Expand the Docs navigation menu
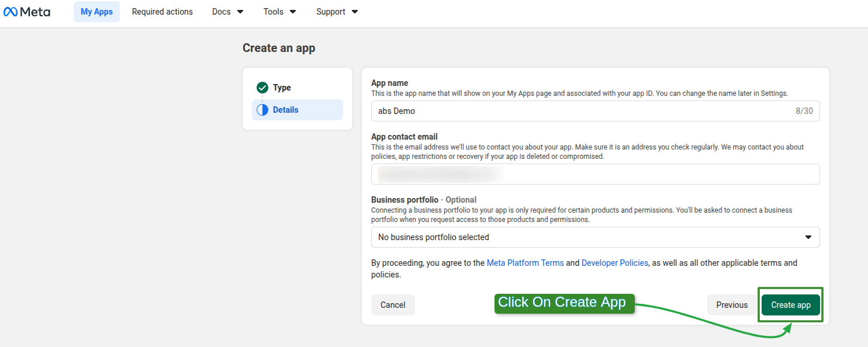 [x=227, y=11]
